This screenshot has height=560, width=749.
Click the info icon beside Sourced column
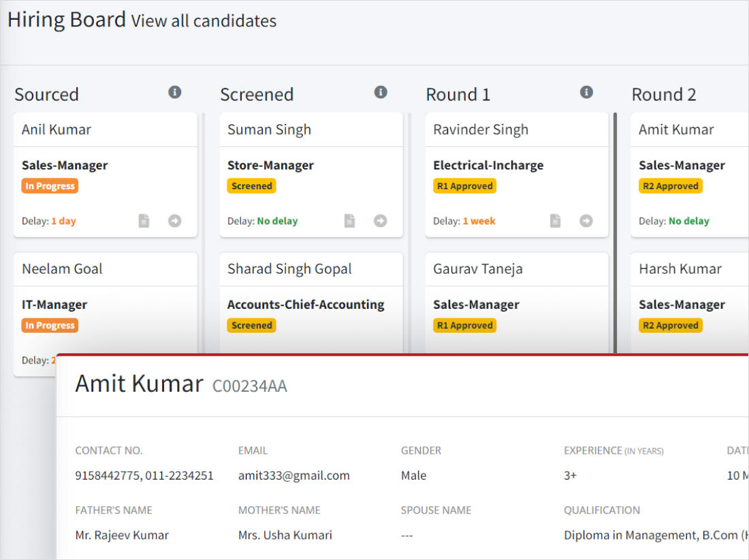click(175, 92)
